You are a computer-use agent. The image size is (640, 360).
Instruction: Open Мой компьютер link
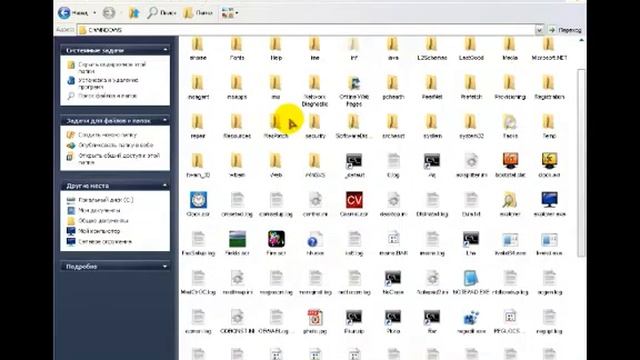point(99,231)
